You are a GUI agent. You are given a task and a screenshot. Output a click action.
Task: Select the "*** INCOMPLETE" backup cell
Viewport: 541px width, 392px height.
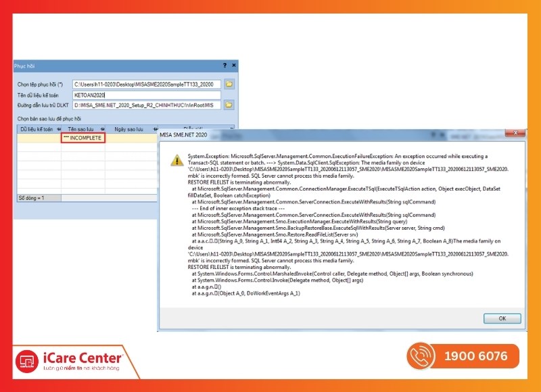point(83,138)
